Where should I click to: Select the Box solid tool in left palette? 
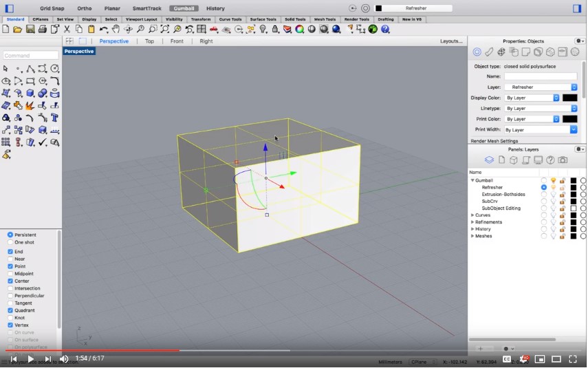(30, 94)
